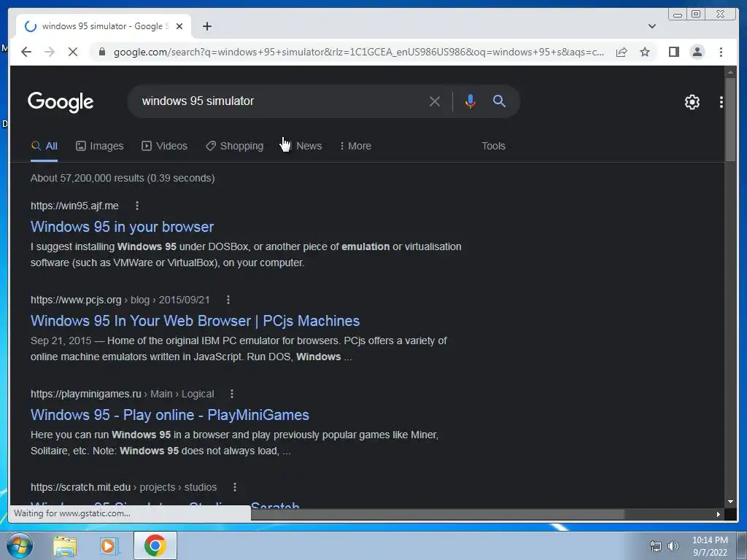Open the Windows Start menu orb
Viewport: 747px width, 560px height.
click(x=20, y=545)
